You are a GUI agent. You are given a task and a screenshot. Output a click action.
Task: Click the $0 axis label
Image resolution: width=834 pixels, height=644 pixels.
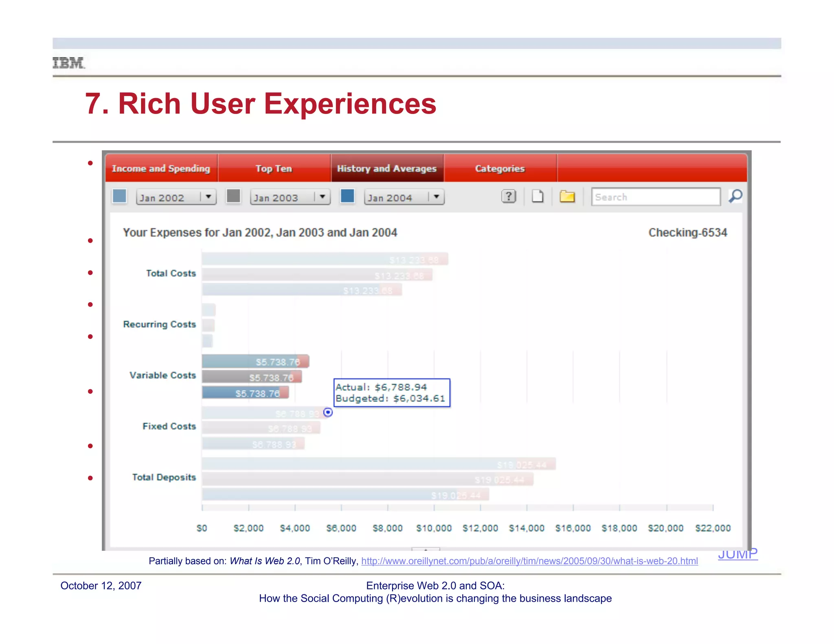point(202,528)
